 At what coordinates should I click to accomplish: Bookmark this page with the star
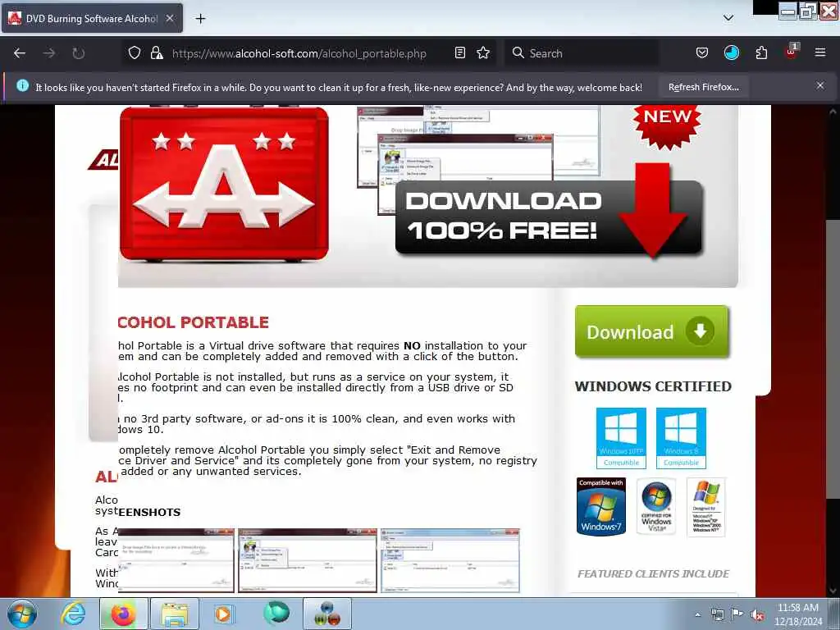click(483, 53)
